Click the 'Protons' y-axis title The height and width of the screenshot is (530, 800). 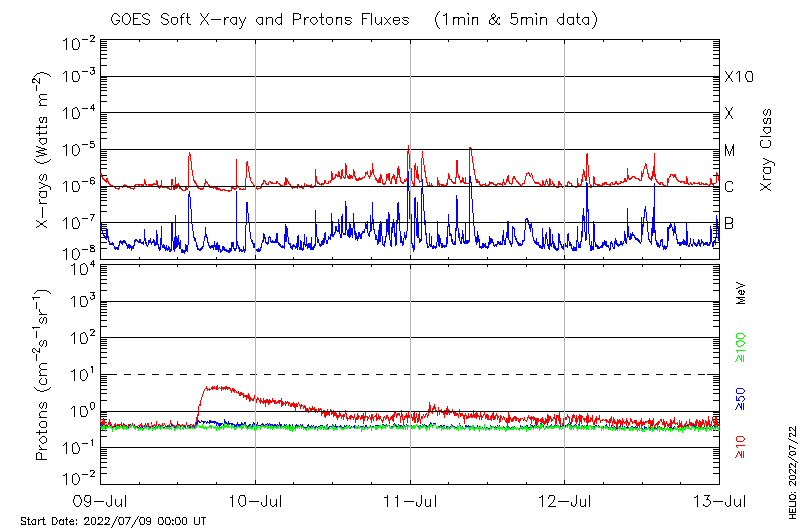pos(43,375)
